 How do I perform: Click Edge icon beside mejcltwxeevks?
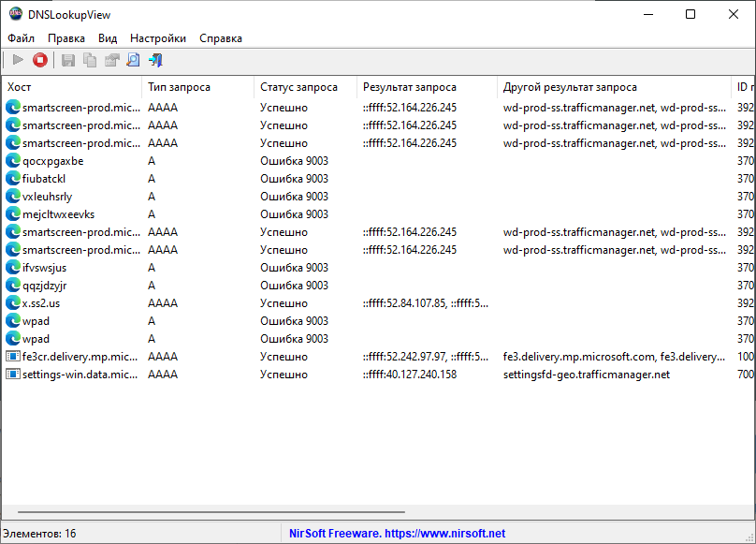click(x=13, y=214)
